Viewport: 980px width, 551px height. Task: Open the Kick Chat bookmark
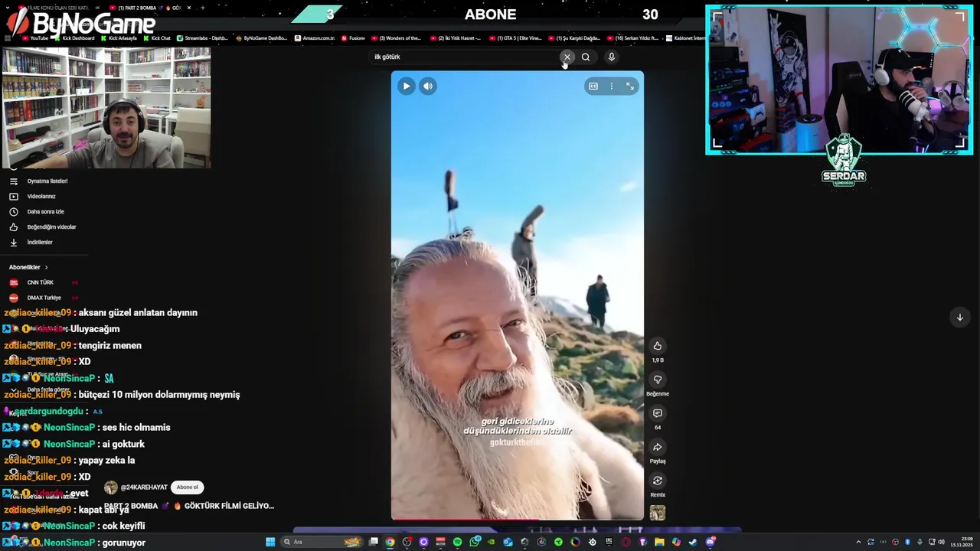pyautogui.click(x=157, y=38)
